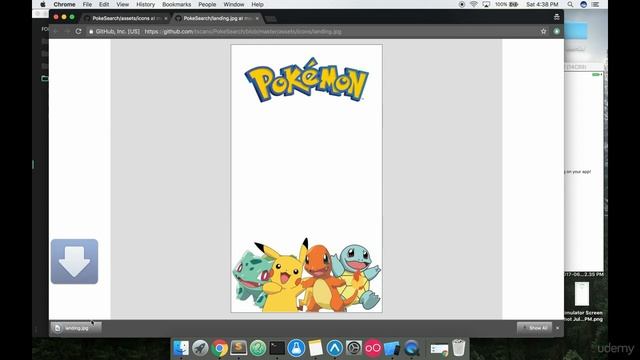Open the Wi-Fi status menu
Screen dimensions: 640x360
pos(473,4)
